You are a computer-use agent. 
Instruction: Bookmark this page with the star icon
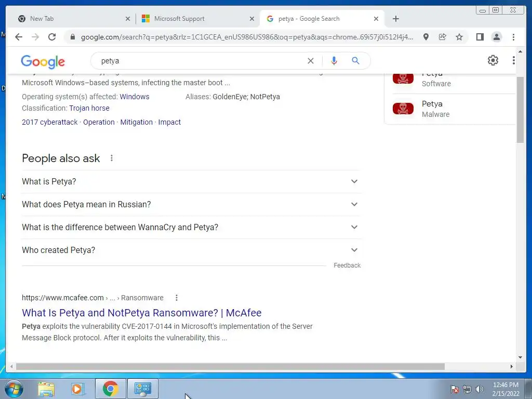[x=459, y=37]
